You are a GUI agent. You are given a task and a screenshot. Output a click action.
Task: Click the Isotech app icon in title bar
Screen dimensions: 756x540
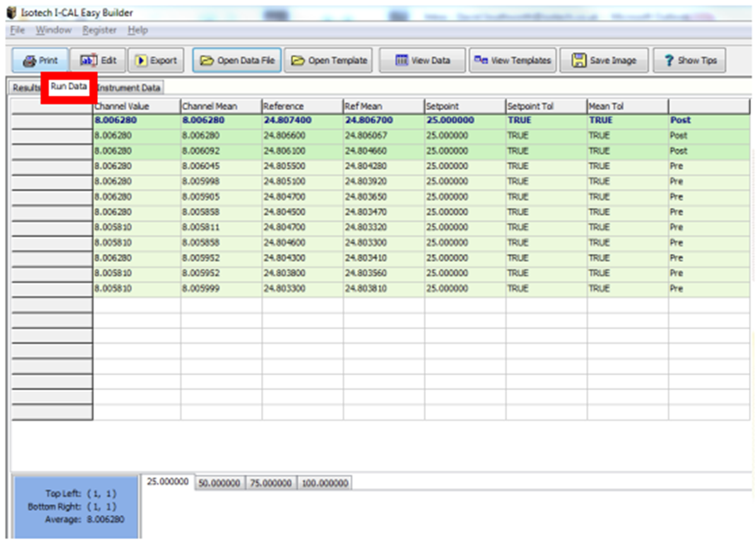tap(11, 12)
